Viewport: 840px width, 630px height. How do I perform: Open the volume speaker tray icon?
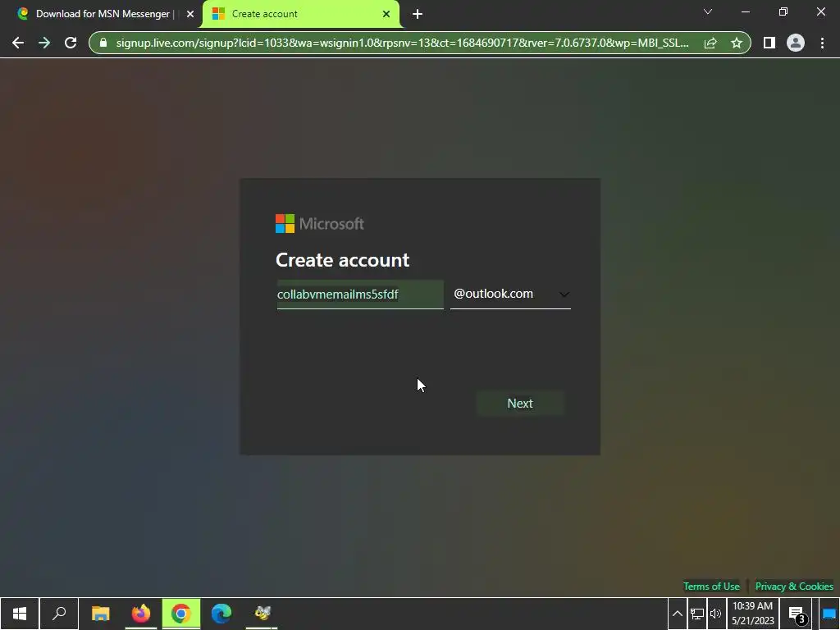(715, 614)
